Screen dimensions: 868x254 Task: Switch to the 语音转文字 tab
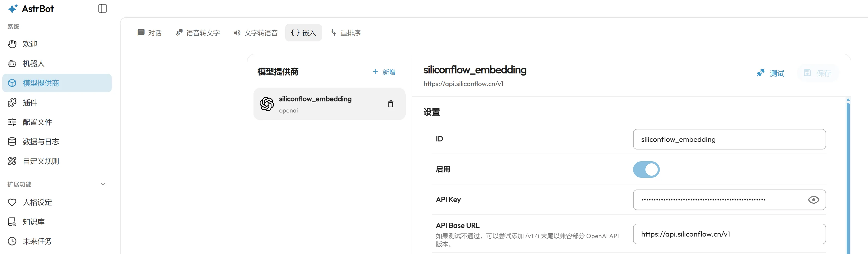click(198, 33)
